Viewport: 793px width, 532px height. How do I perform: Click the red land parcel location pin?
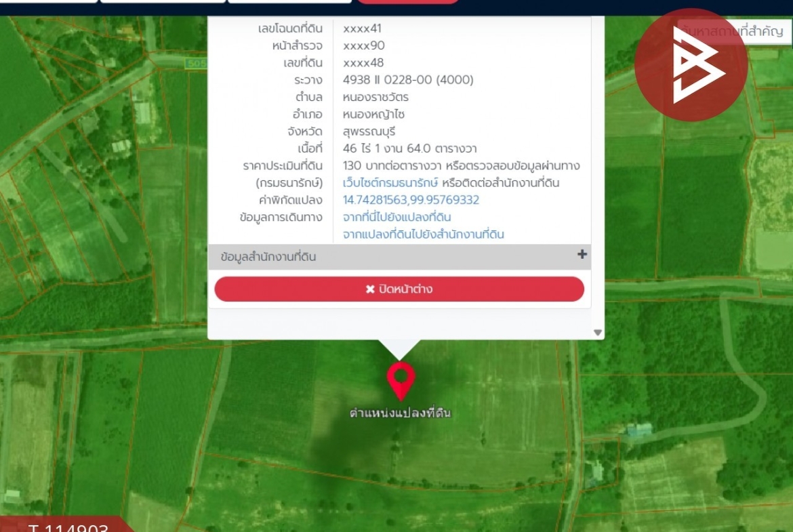tap(401, 380)
